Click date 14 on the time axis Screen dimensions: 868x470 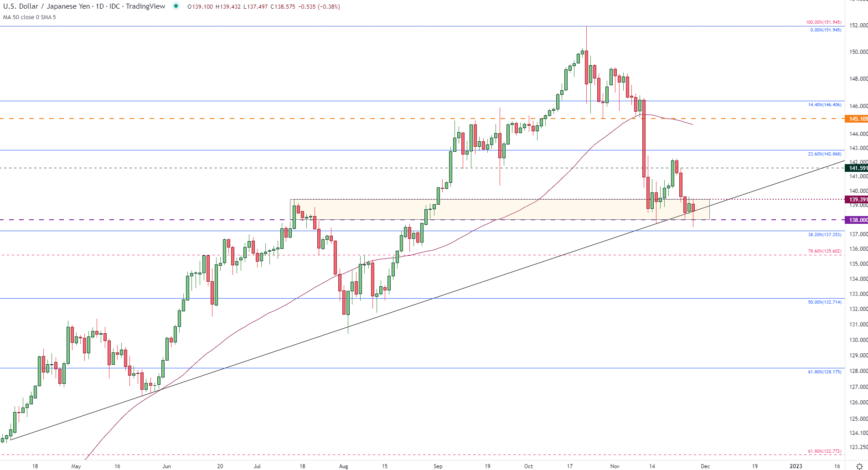point(652,466)
